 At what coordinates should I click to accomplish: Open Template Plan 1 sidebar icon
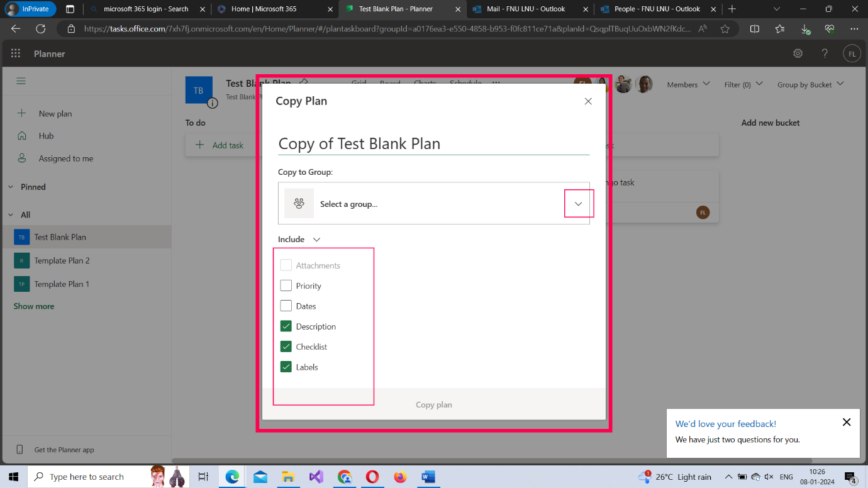[21, 284]
